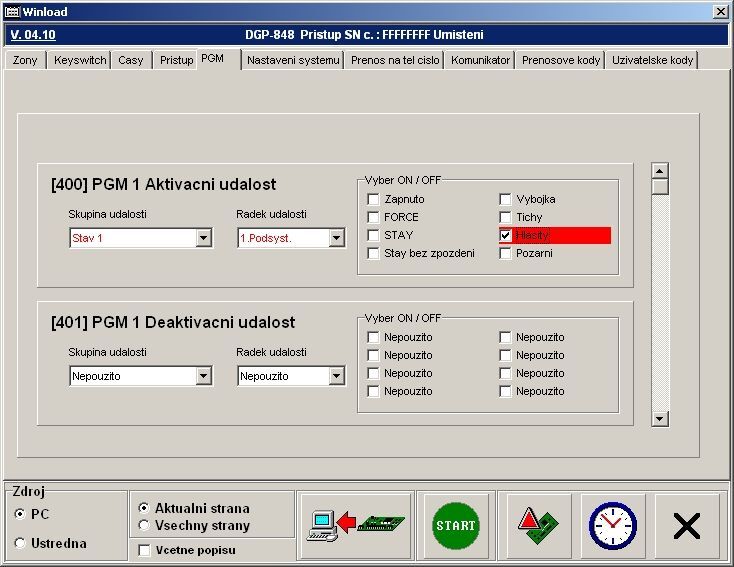Expand PGM 1 deactivation Skupina udalosti dropdown

pos(204,376)
